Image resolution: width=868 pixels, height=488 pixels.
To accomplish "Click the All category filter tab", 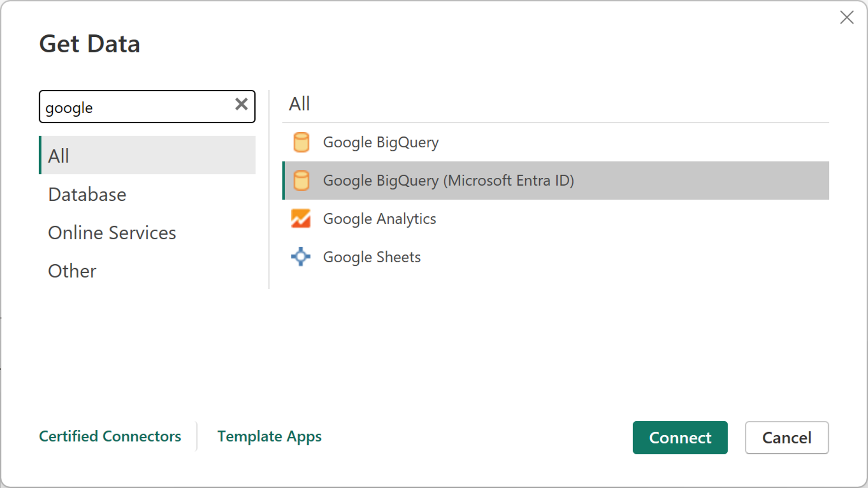I will pos(147,155).
